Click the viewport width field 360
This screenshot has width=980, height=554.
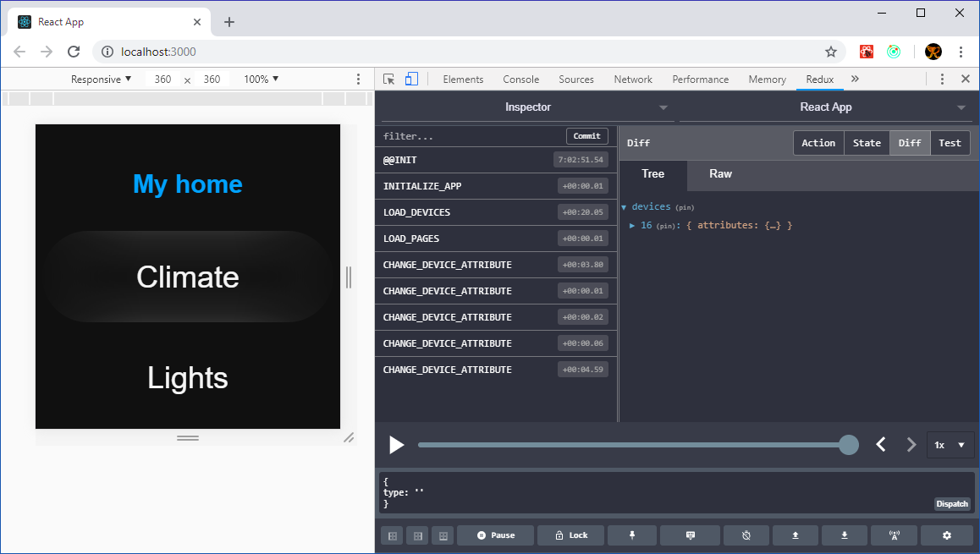point(162,80)
